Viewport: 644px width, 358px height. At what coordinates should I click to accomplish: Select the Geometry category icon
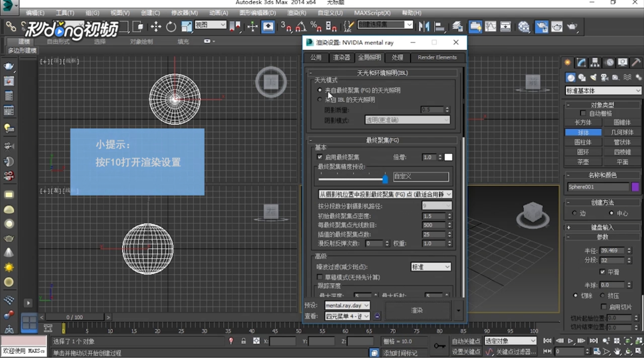tap(571, 77)
